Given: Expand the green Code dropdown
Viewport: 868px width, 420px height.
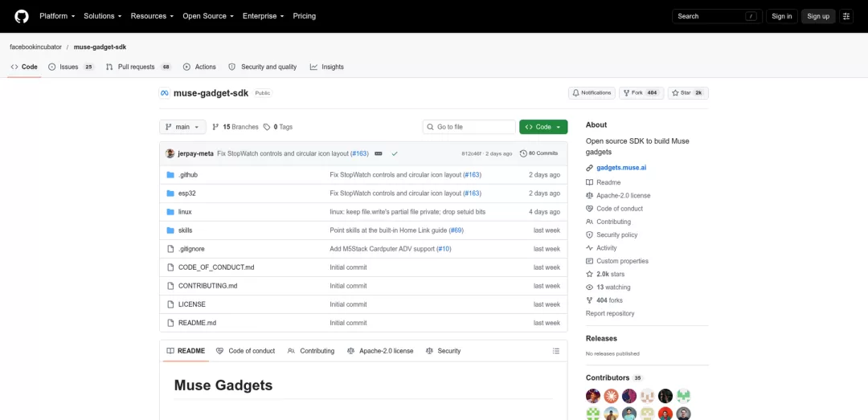Looking at the screenshot, I should tap(543, 127).
